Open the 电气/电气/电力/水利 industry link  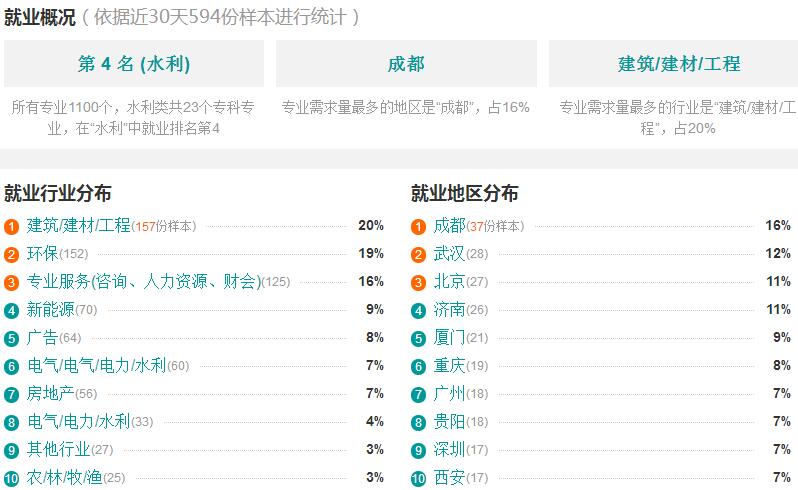tap(97, 365)
